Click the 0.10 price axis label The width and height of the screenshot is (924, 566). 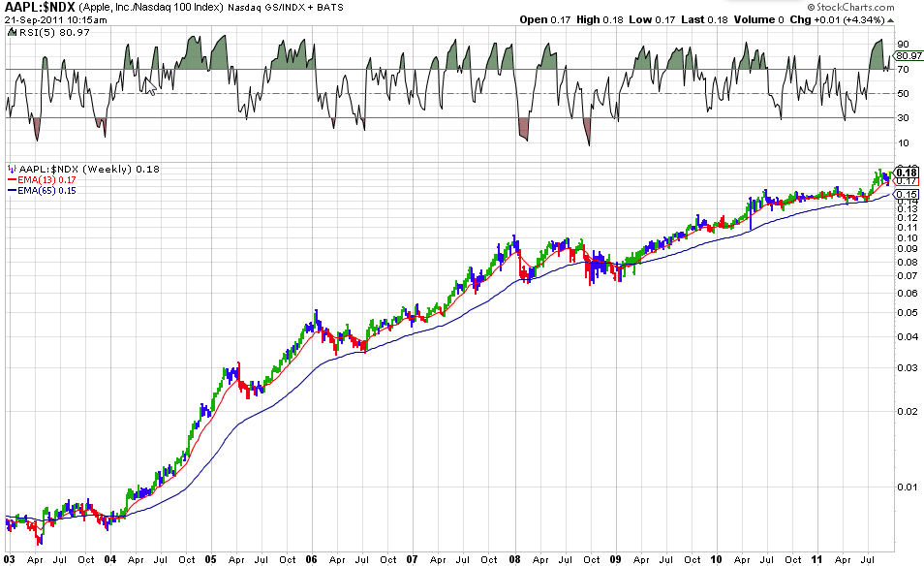pos(908,238)
